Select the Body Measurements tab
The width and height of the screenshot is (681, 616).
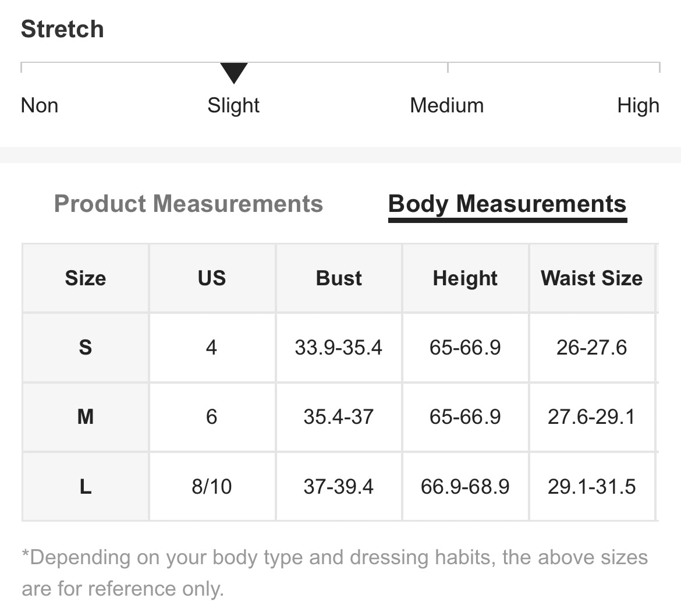tap(507, 204)
